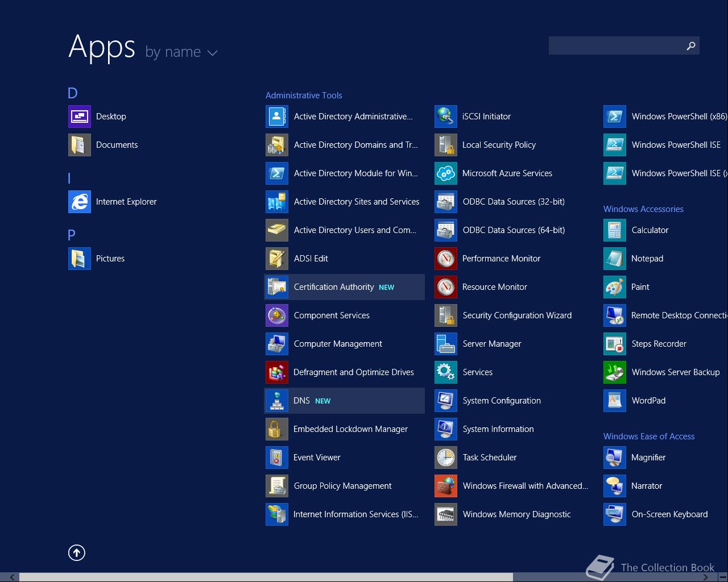Screen dimensions: 728x582
Task: Open the Calculator icon
Action: point(615,230)
